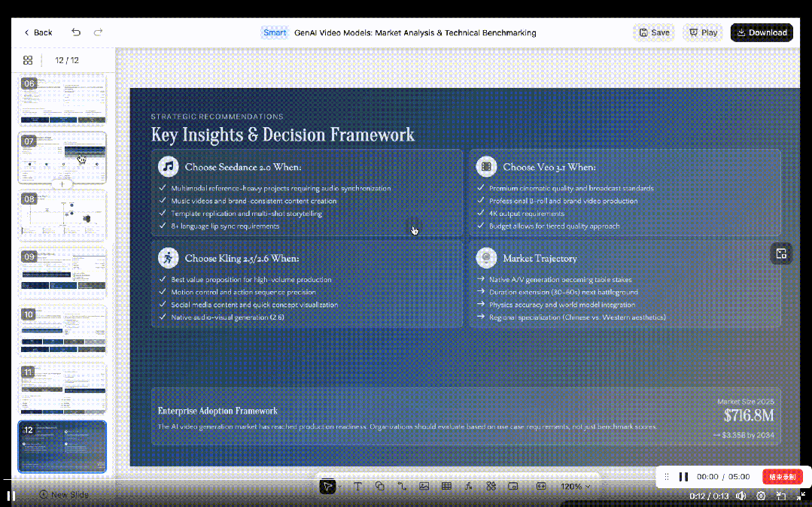Image resolution: width=812 pixels, height=507 pixels.
Task: Click the '$3.35B by 2034' projection text
Action: (744, 435)
